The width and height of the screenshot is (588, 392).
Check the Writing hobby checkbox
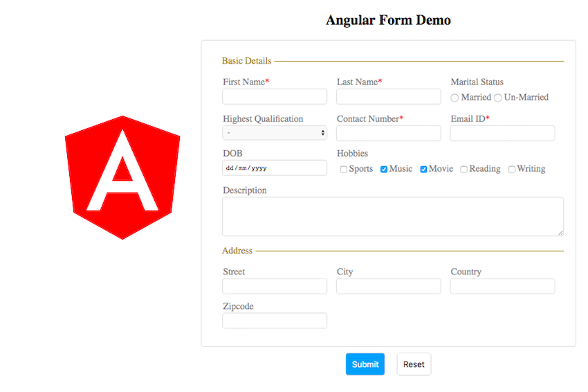(511, 170)
